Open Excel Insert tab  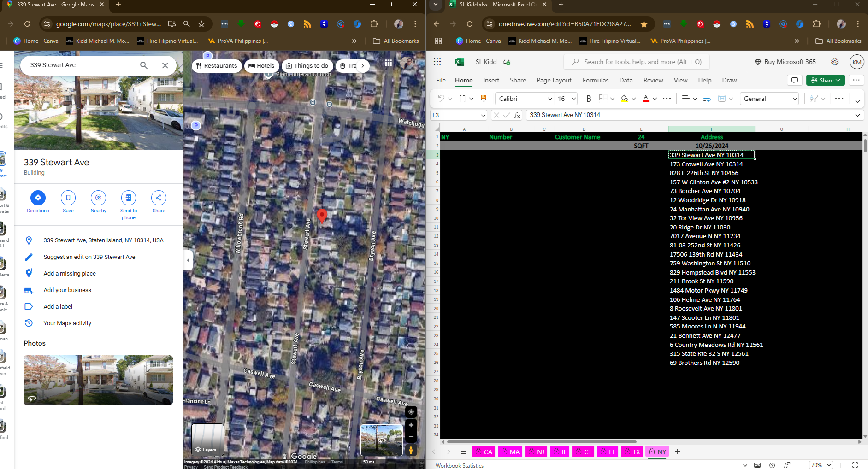point(491,80)
